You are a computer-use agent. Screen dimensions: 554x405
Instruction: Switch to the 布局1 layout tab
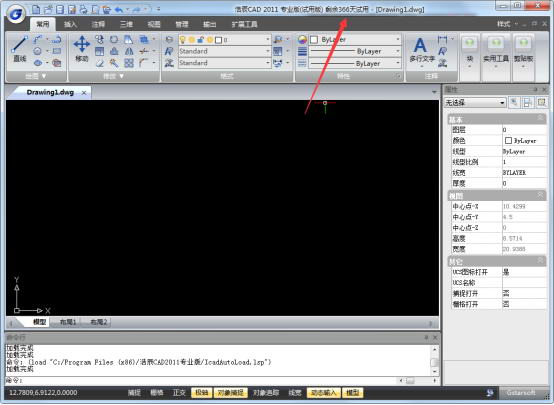click(68, 322)
